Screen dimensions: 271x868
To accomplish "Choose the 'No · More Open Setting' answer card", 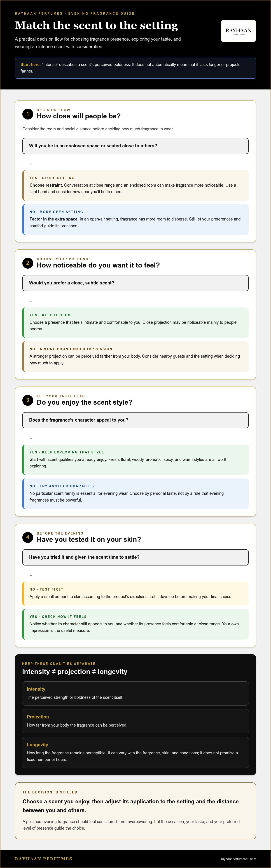I will pos(135,219).
